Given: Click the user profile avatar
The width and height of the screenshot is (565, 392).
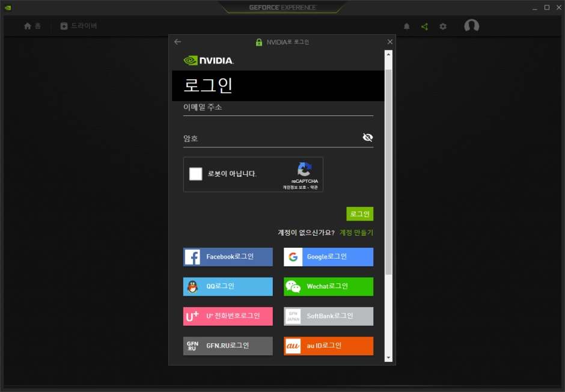Looking at the screenshot, I should point(472,26).
